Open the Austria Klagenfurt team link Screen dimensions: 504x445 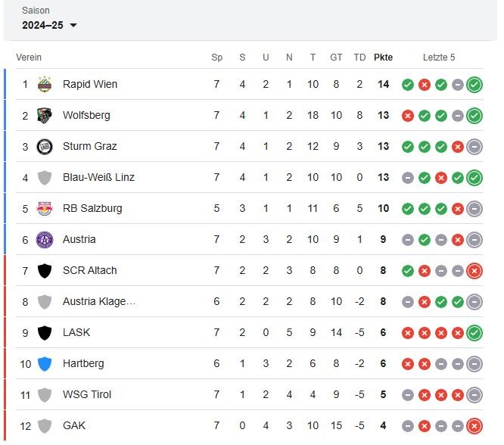pyautogui.click(x=99, y=301)
